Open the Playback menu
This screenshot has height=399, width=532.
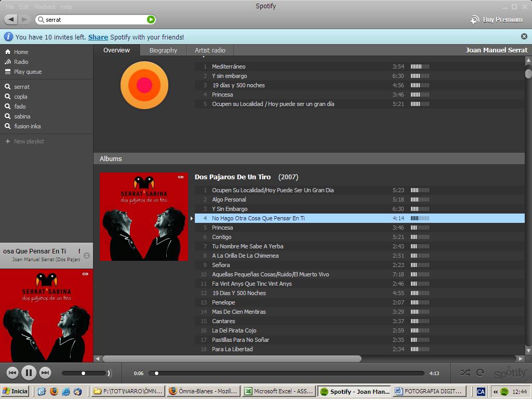(x=45, y=6)
